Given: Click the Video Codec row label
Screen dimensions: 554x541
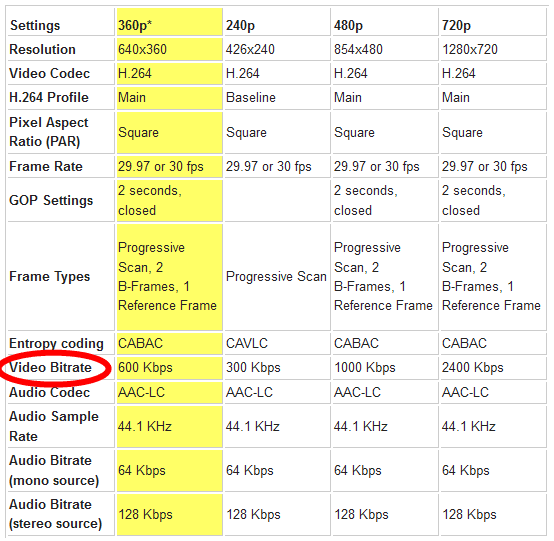Looking at the screenshot, I should coord(61,73).
